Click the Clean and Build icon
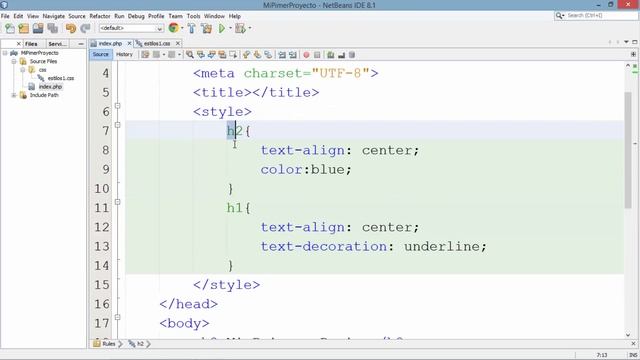640x360 pixels. [207, 28]
